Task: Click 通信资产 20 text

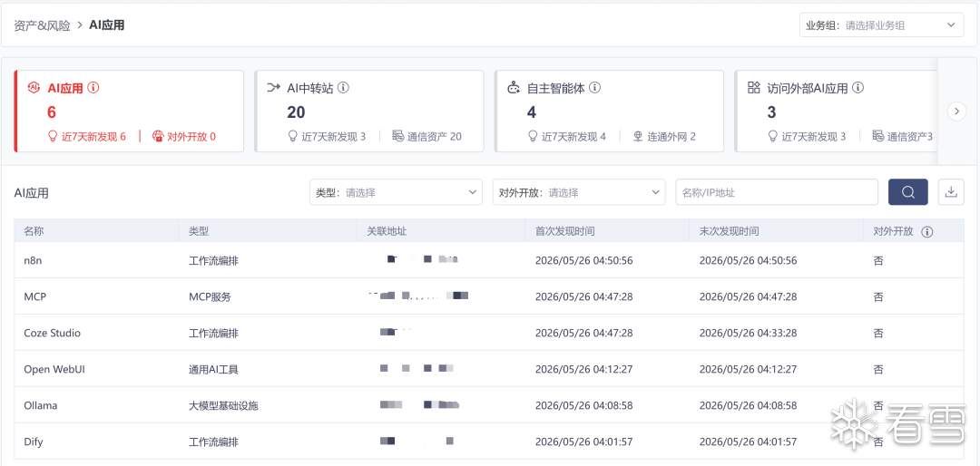Action: 435,136
